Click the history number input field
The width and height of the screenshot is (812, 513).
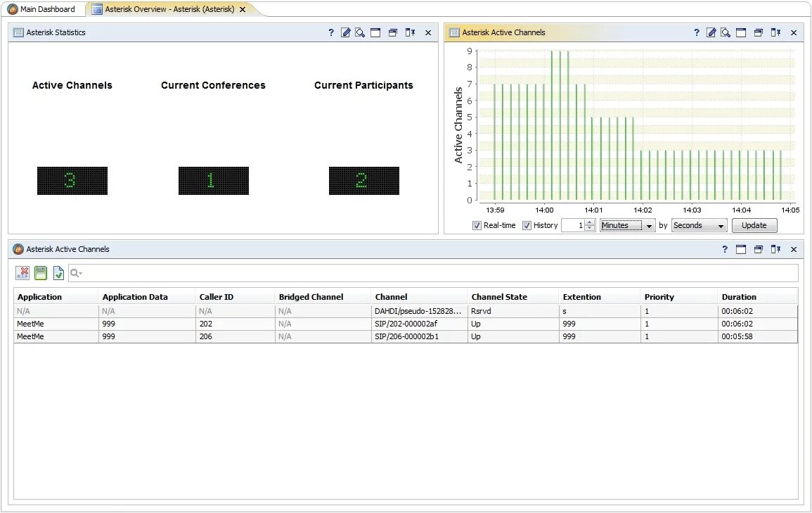(573, 225)
